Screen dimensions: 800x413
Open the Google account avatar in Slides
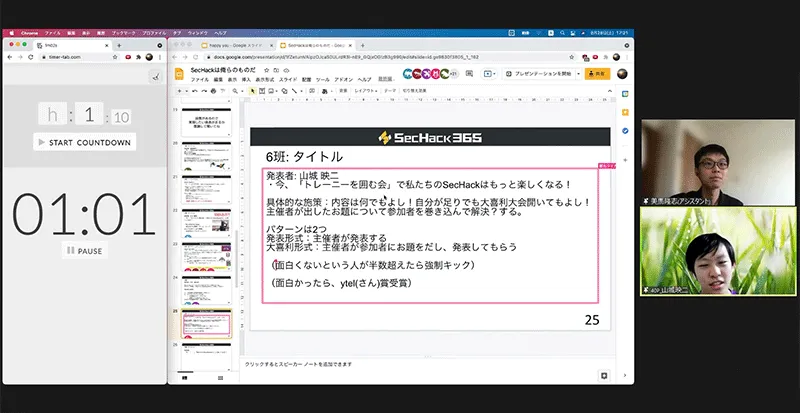point(622,74)
